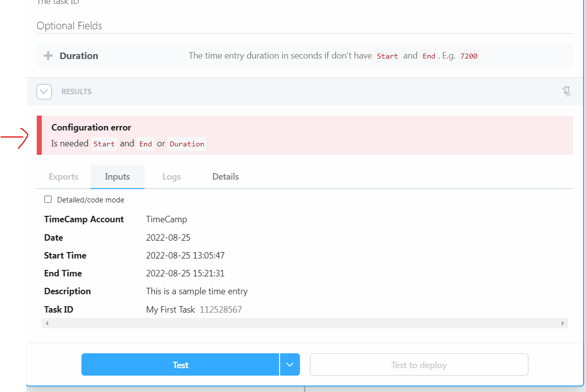Unpin the results panel pin icon
The image size is (586, 392).
coord(566,91)
